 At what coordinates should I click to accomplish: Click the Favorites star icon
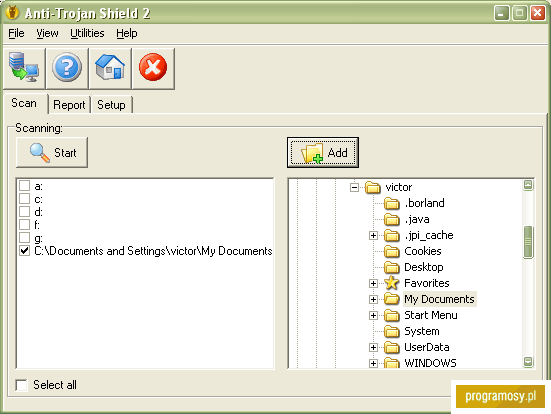pos(391,283)
